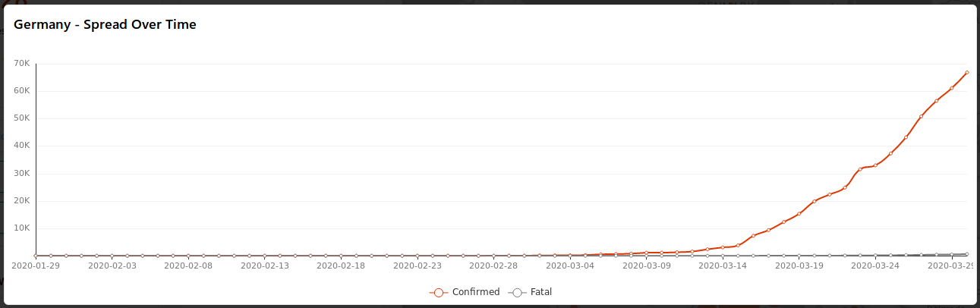Click the 40K y-axis label
This screenshot has width=980, height=308.
(21, 146)
